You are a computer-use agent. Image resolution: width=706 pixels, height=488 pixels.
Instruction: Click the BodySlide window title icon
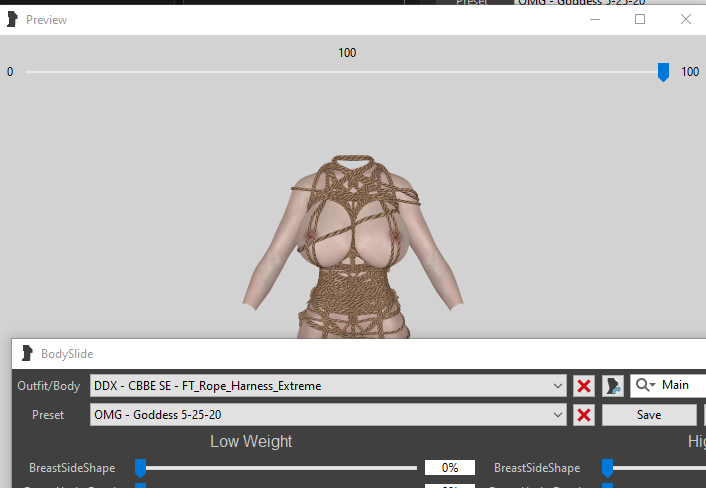click(x=27, y=353)
